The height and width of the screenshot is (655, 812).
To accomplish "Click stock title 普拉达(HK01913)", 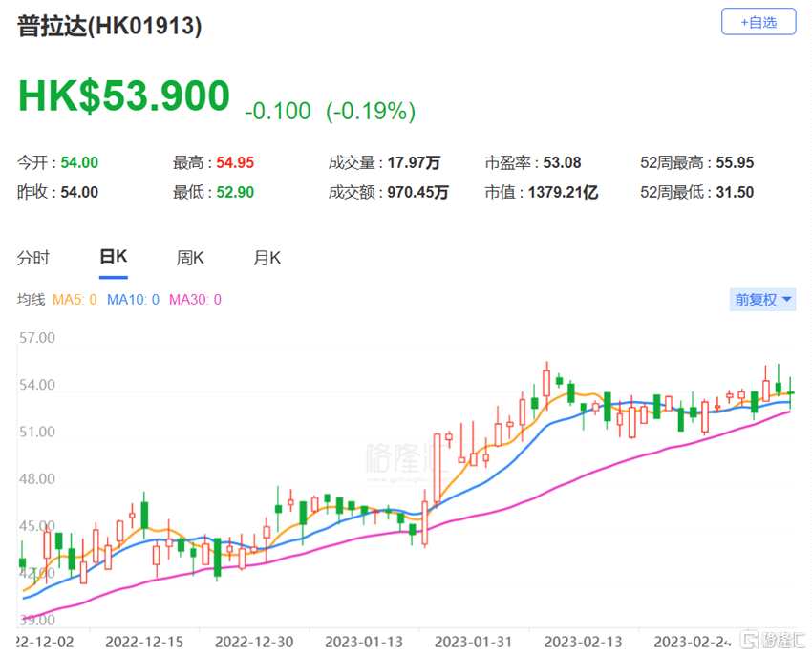I will click(x=109, y=26).
